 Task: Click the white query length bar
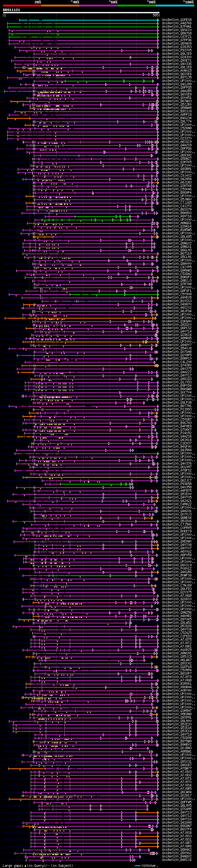[81, 13]
